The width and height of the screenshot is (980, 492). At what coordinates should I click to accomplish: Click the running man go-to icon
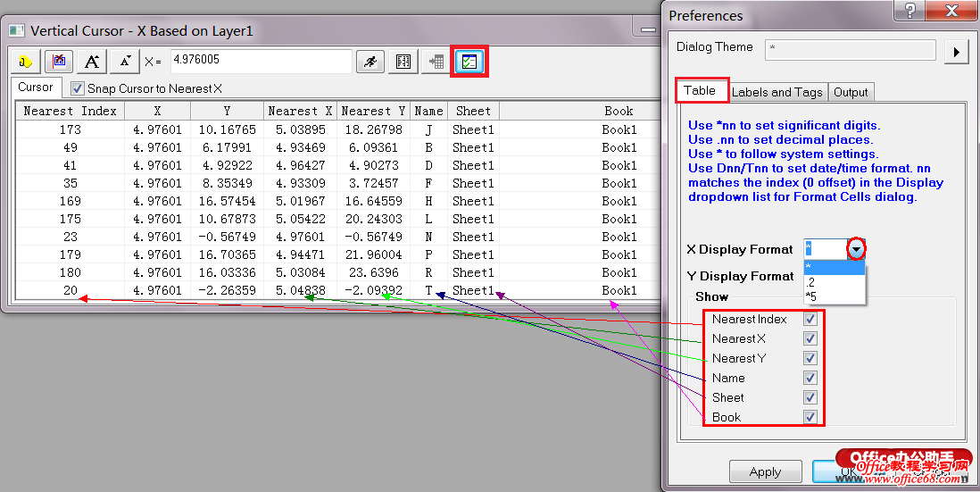coord(370,62)
